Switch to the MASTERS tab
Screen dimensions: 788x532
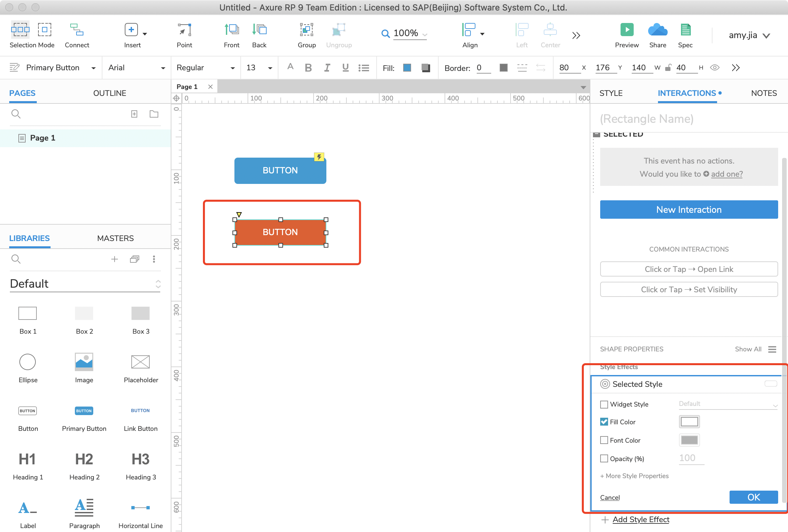[x=115, y=238]
